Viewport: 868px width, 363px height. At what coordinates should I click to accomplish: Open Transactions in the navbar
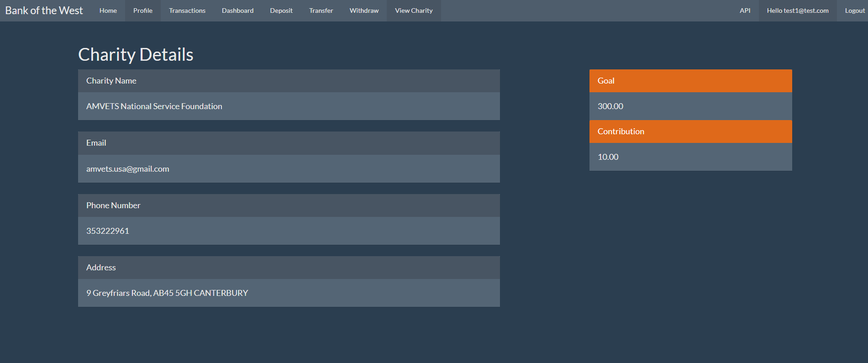(x=187, y=11)
